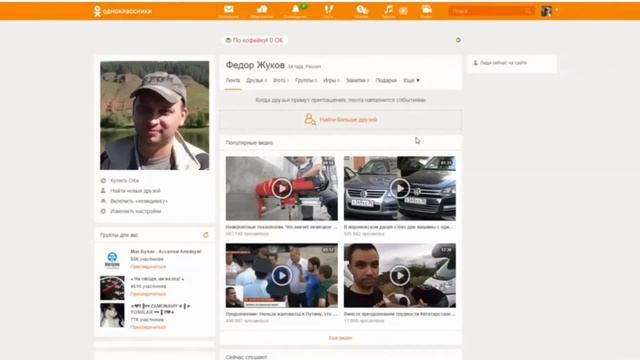
Task: Open the dark red speedometer group thumbnail
Action: point(112,288)
